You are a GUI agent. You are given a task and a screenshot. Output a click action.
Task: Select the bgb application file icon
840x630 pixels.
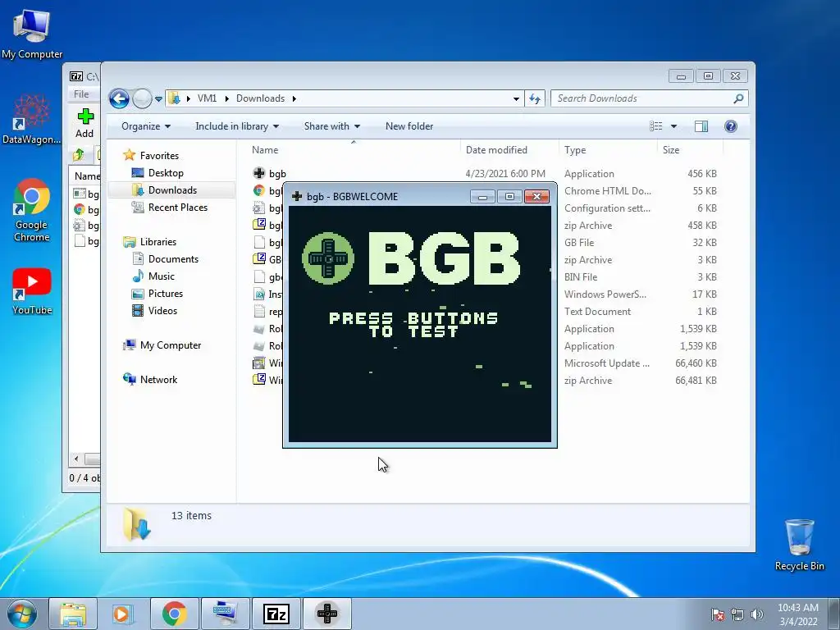[x=259, y=173]
